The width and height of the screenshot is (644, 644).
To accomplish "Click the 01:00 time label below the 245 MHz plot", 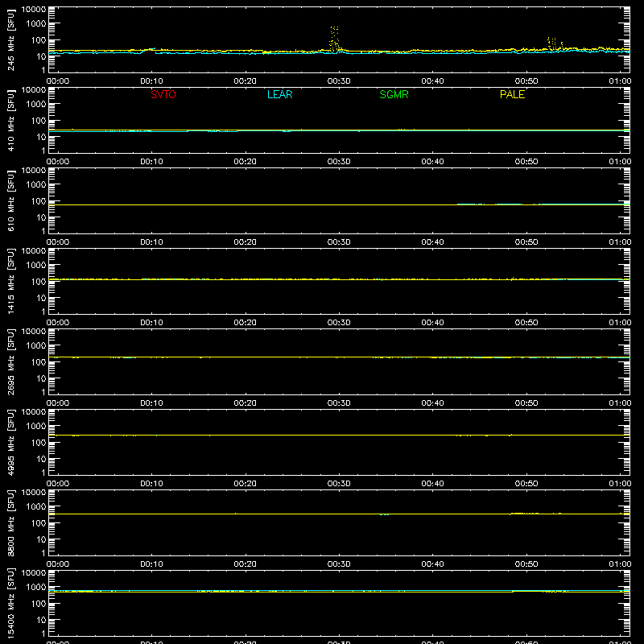I will coord(620,81).
